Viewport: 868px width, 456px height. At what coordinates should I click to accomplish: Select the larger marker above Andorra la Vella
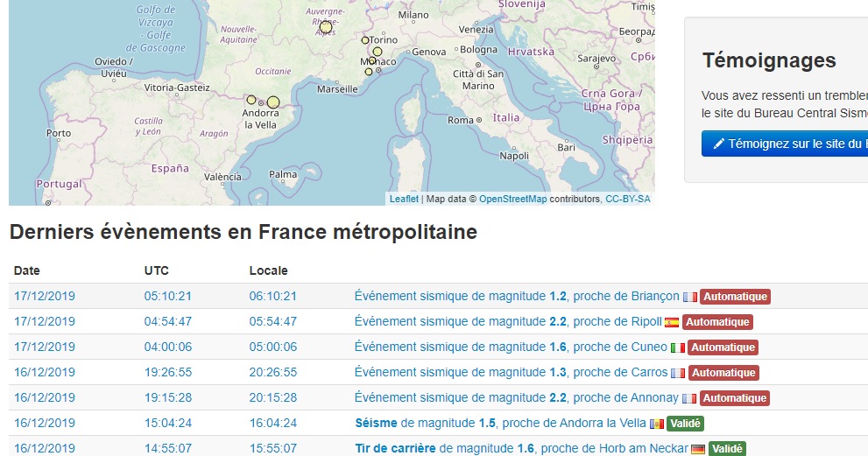coord(273,102)
